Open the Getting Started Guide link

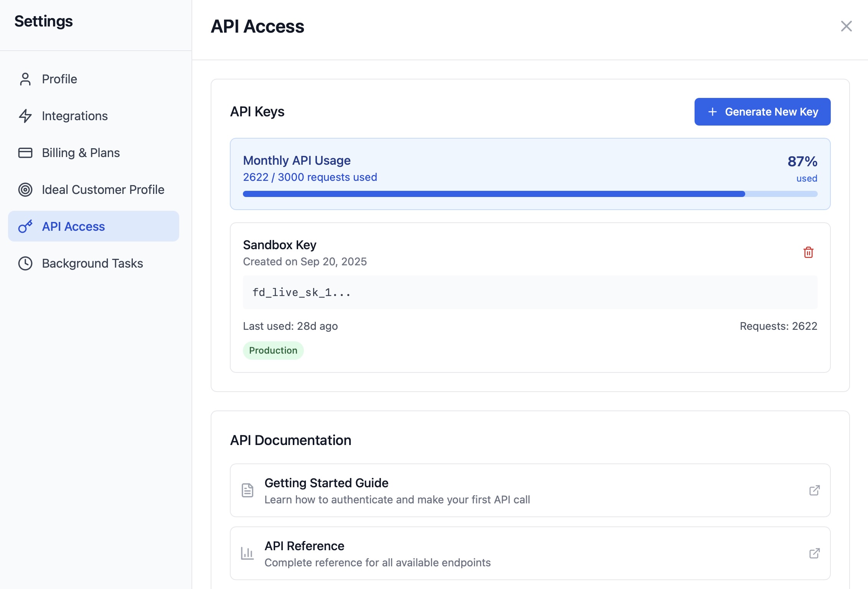(326, 483)
